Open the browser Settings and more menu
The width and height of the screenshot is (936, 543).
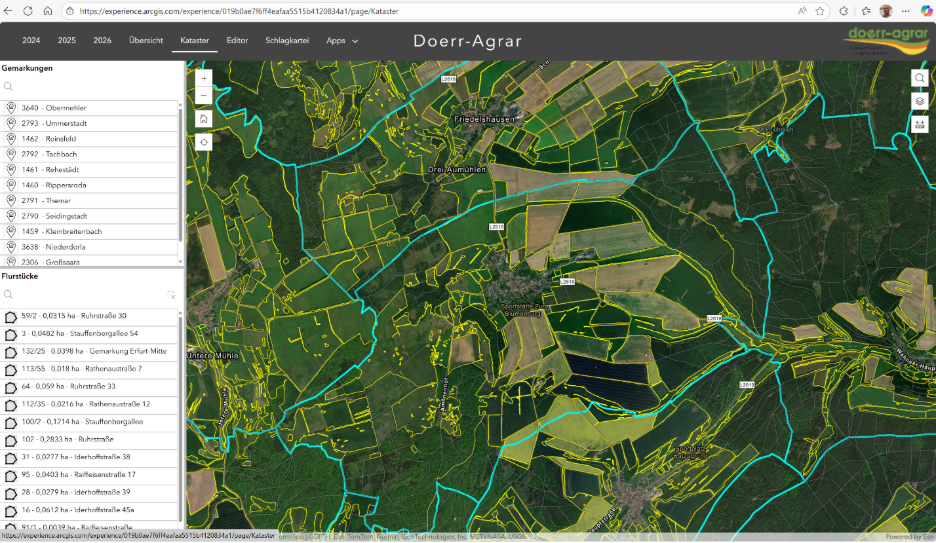coord(904,11)
